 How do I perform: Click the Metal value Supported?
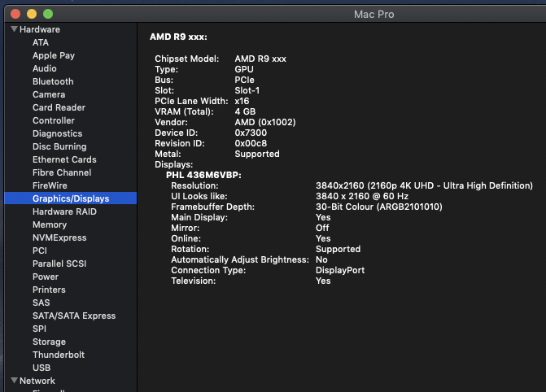pyautogui.click(x=257, y=155)
